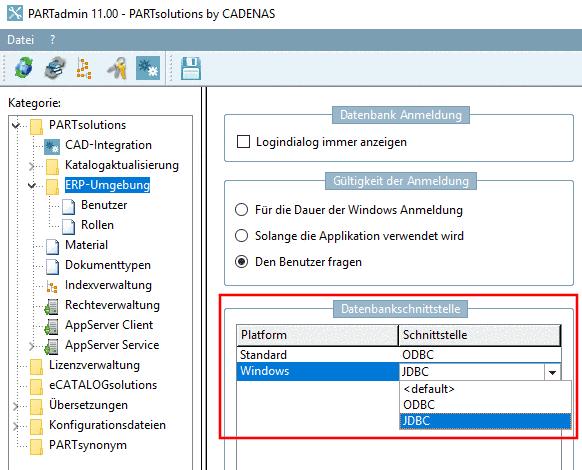Click the ODBC cell in the Standard row
582x470 pixels.
pos(479,355)
